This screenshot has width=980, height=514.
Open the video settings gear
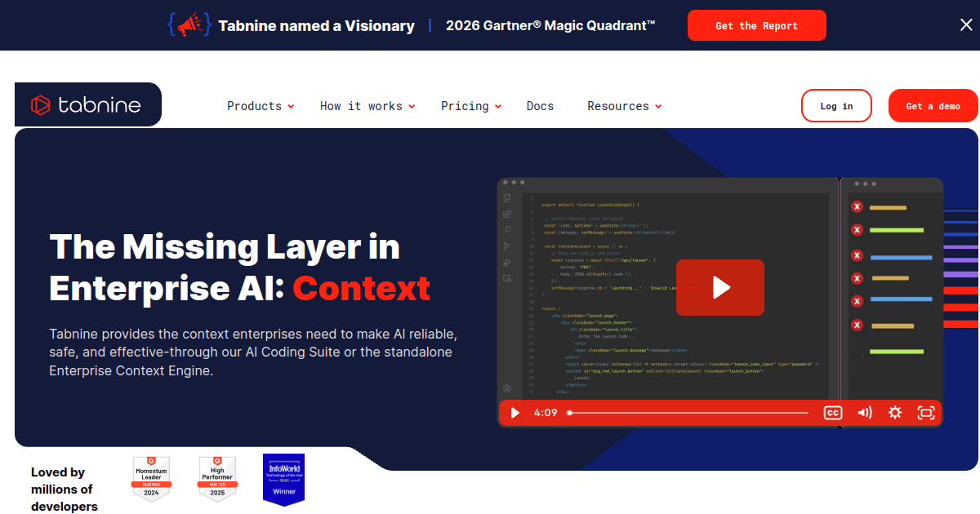[x=895, y=413]
